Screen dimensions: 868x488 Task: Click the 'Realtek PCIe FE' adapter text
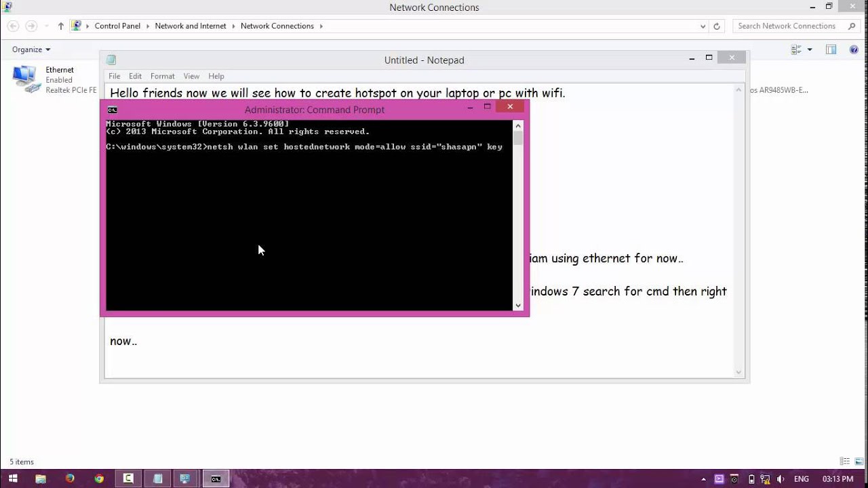[71, 90]
